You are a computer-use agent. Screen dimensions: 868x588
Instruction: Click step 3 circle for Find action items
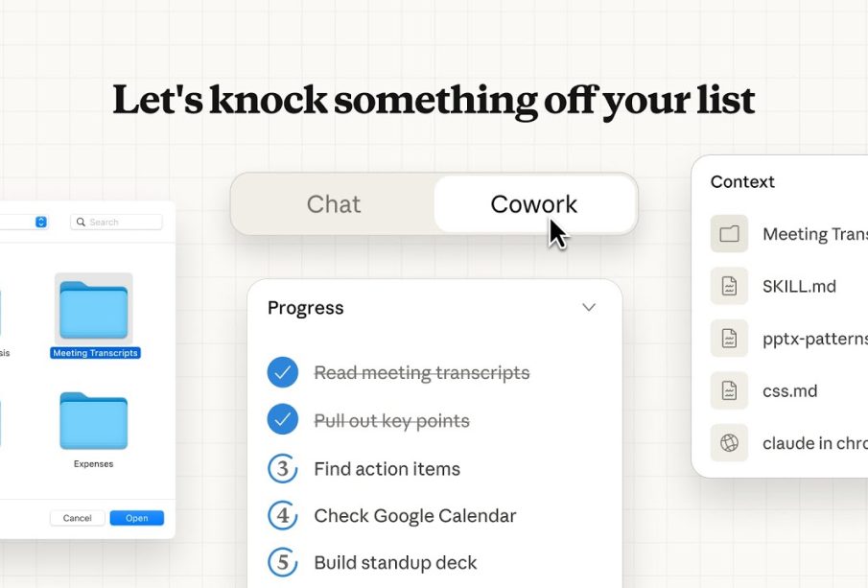(282, 469)
